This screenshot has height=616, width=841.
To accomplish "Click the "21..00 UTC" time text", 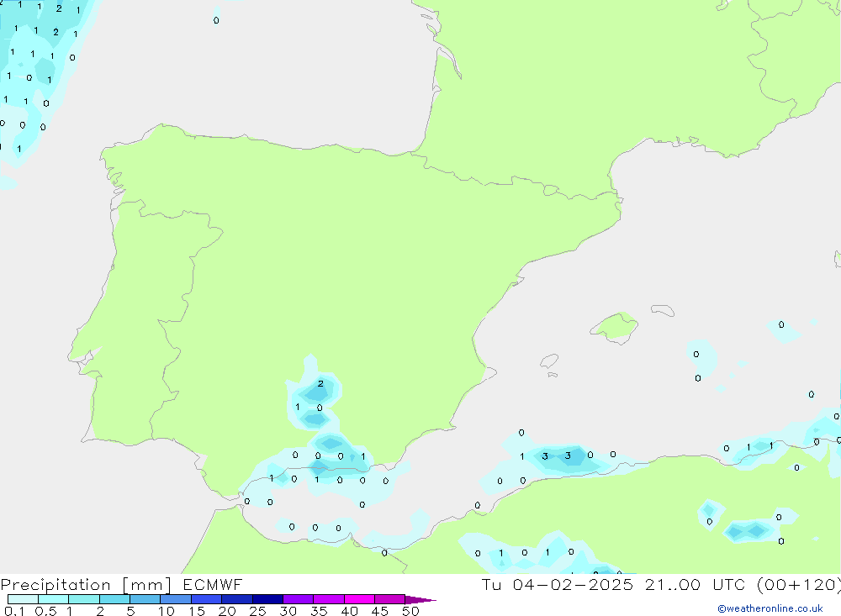I will pyautogui.click(x=696, y=584).
